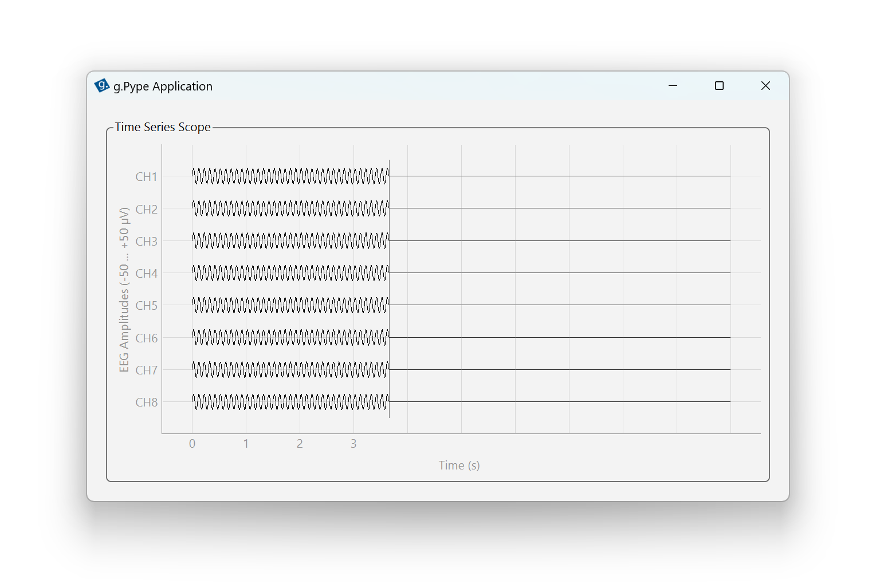
Task: Maximize the g.Pype Application window
Action: (719, 86)
